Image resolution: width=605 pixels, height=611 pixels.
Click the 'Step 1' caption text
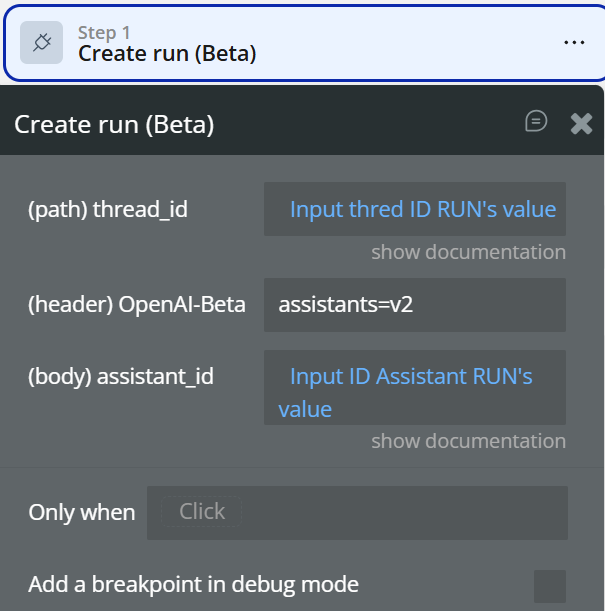coord(104,32)
